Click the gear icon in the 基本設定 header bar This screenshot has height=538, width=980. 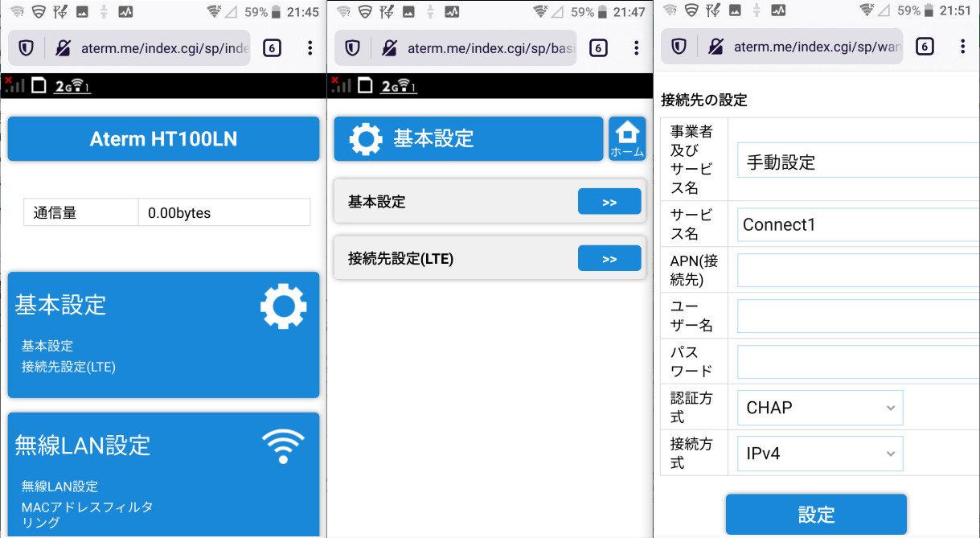[x=366, y=138]
